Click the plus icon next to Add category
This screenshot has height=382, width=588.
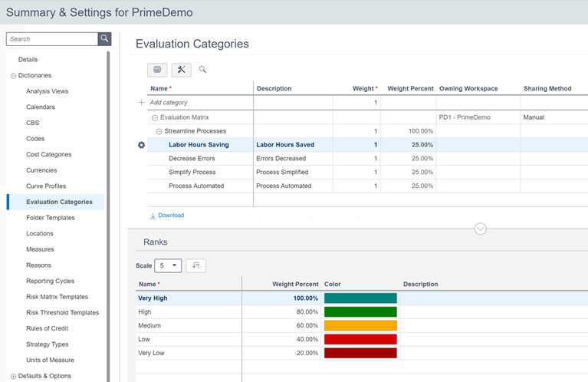tap(141, 103)
